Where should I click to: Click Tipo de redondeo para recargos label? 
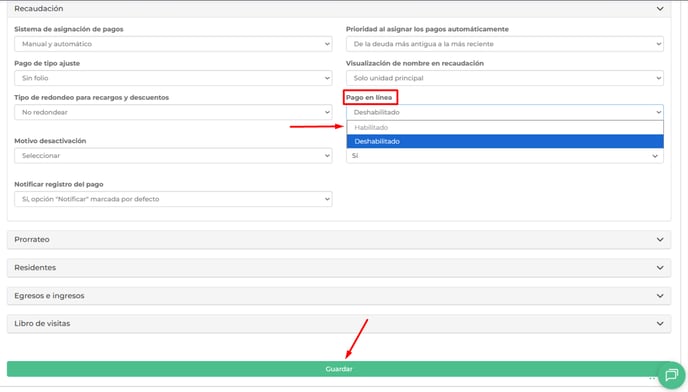[x=92, y=97]
